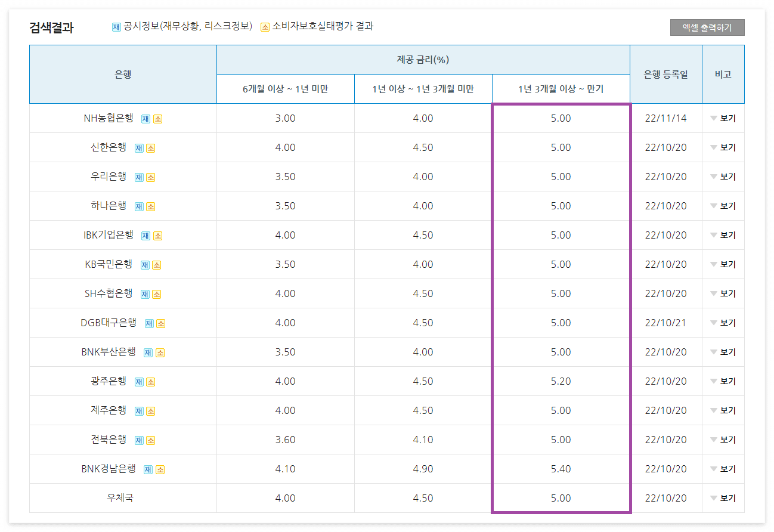The height and width of the screenshot is (532, 774).
Task: Open the 재 icon next to DGB대구은행
Action: click(x=150, y=323)
